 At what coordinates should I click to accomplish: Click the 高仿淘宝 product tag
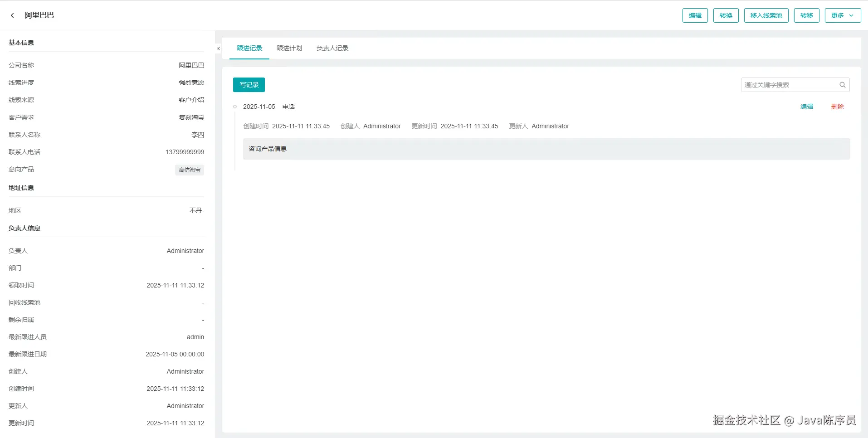[190, 170]
